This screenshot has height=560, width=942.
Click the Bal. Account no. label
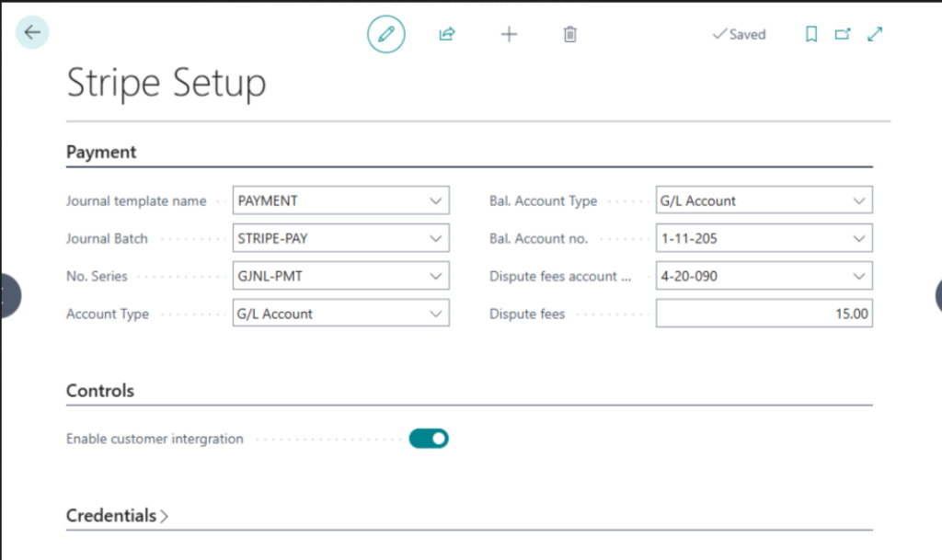click(x=538, y=239)
